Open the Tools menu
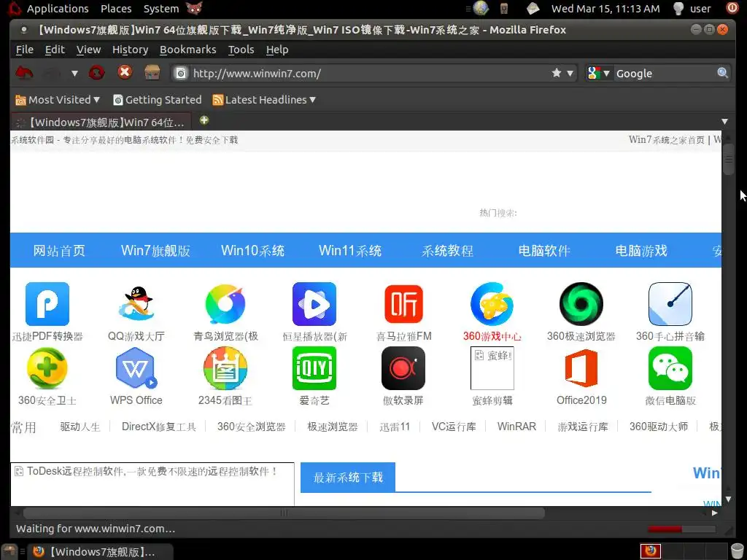Screen dimensions: 747x560 click(x=241, y=50)
